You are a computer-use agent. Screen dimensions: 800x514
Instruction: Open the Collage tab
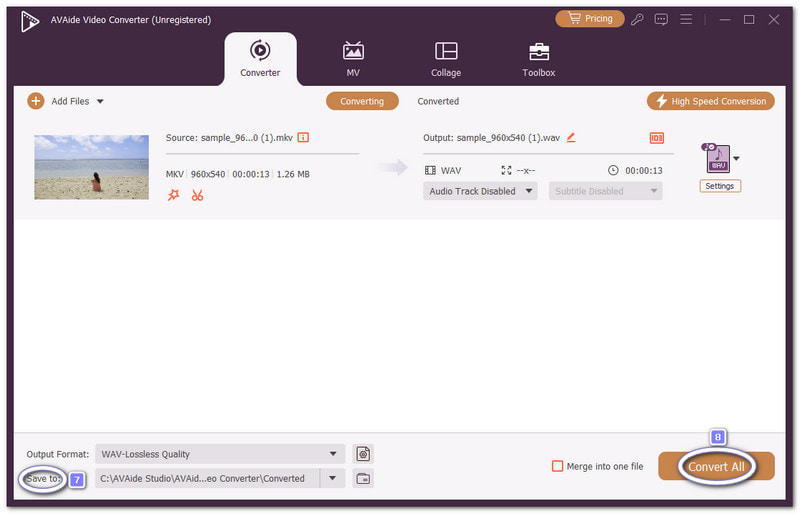446,59
